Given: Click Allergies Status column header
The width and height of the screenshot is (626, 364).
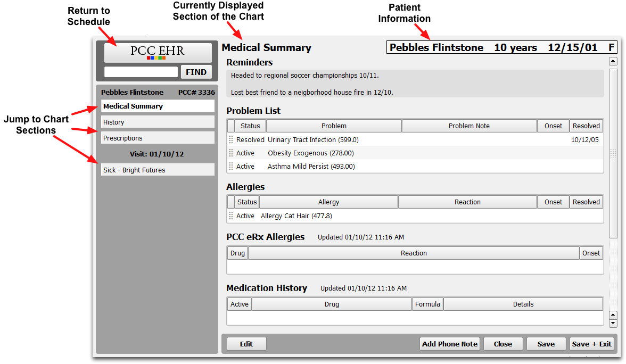Looking at the screenshot, I should (247, 202).
